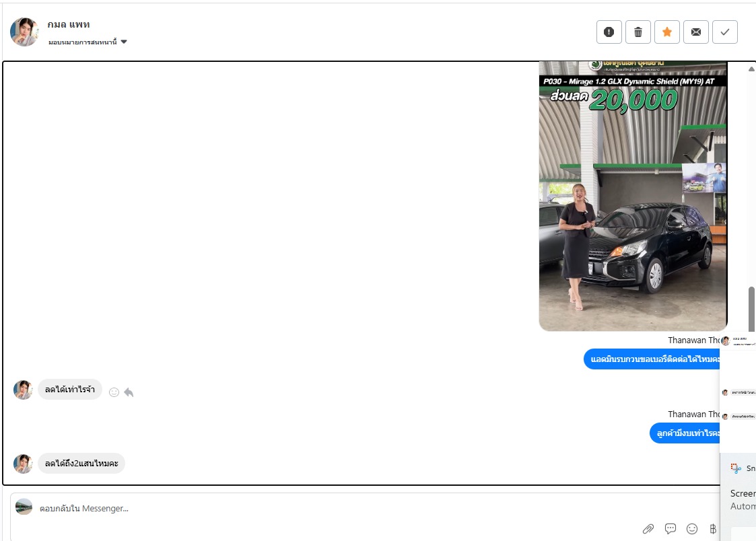Open saved replies speech bubble icon
Viewport: 756px width, 541px height.
(x=671, y=529)
